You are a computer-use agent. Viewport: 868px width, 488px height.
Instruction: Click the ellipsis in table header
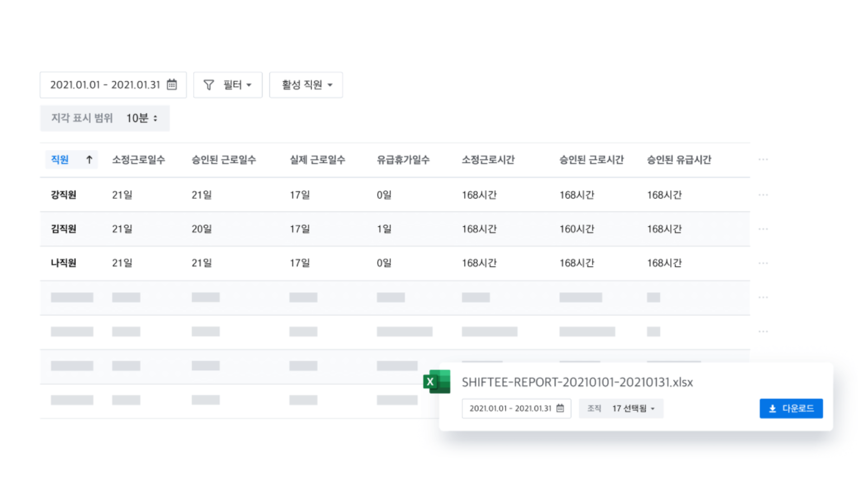point(763,160)
